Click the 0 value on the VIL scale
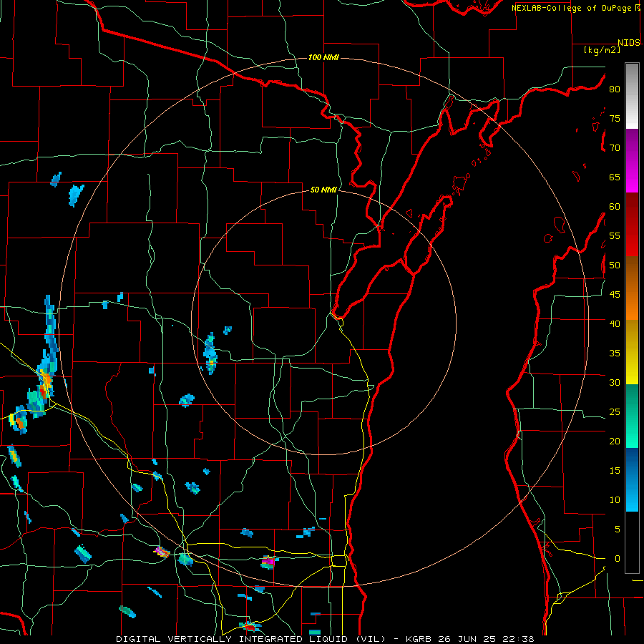Image resolution: width=644 pixels, height=644 pixels. [x=618, y=559]
